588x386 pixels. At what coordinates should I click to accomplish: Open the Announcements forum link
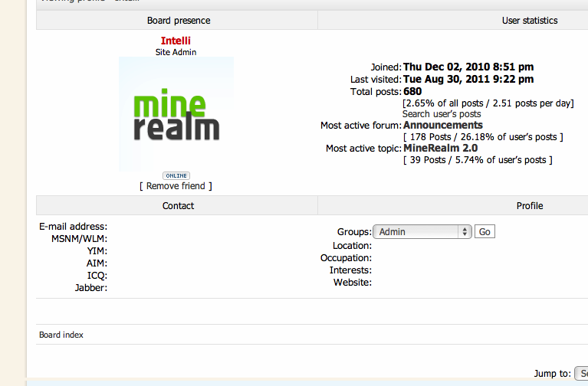point(443,125)
